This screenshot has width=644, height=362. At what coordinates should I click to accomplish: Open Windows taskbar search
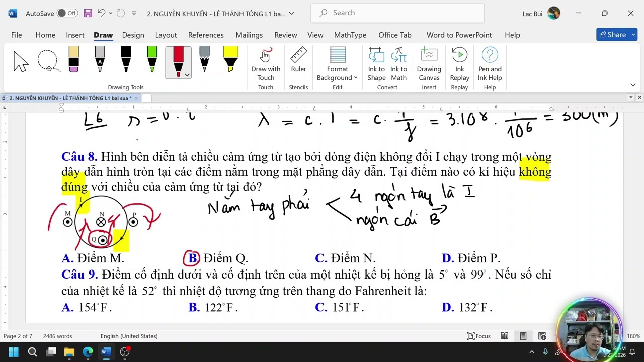click(x=32, y=352)
